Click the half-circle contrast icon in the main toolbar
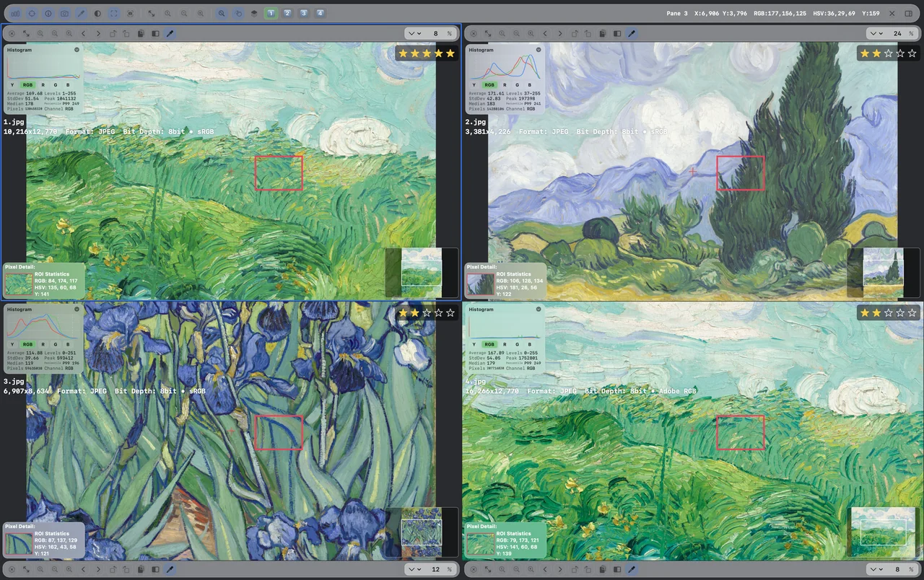The width and height of the screenshot is (924, 580). point(98,13)
